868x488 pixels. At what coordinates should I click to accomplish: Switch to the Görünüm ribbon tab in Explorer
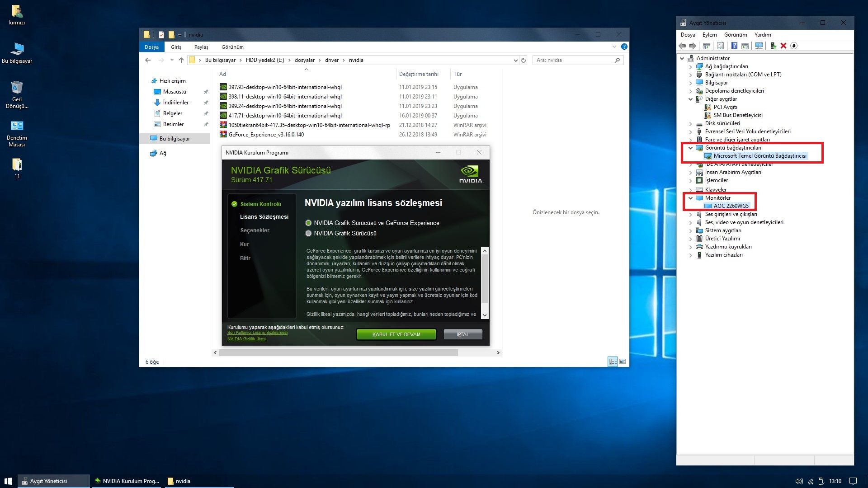232,47
